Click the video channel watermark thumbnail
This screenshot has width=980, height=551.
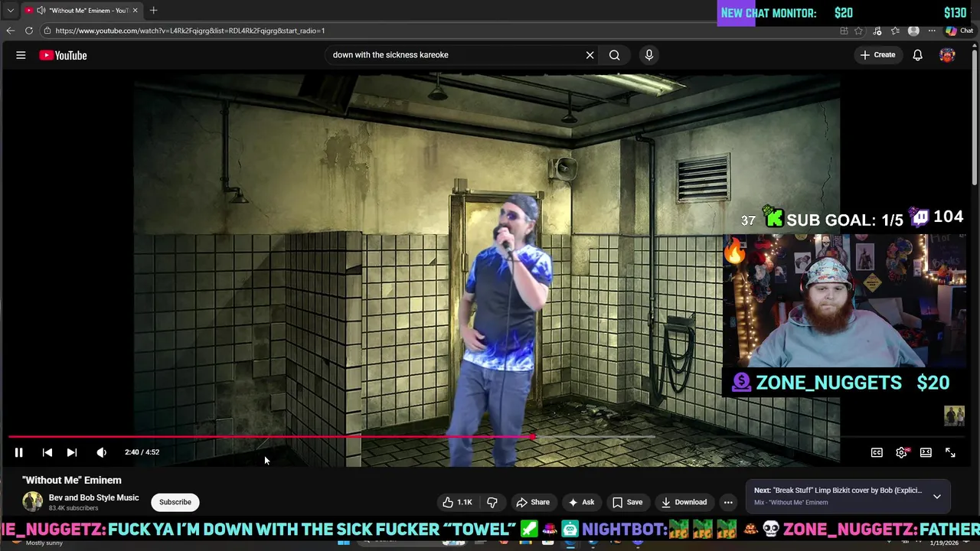point(954,416)
